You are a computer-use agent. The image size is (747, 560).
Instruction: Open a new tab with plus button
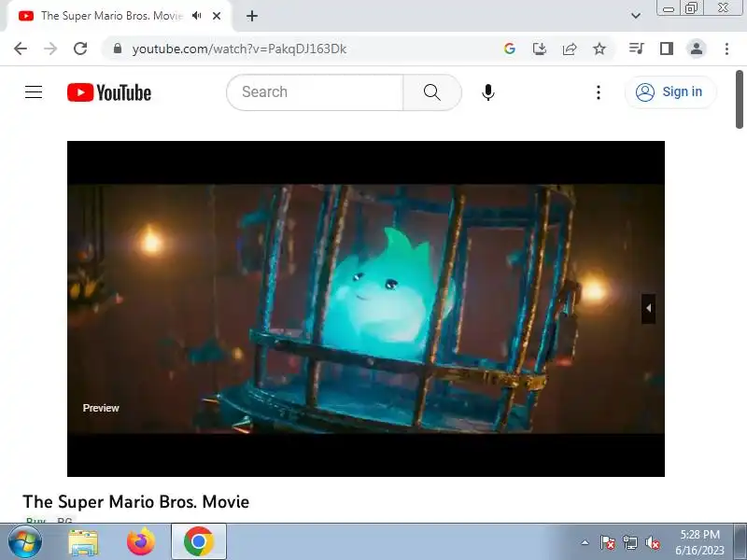(x=252, y=16)
